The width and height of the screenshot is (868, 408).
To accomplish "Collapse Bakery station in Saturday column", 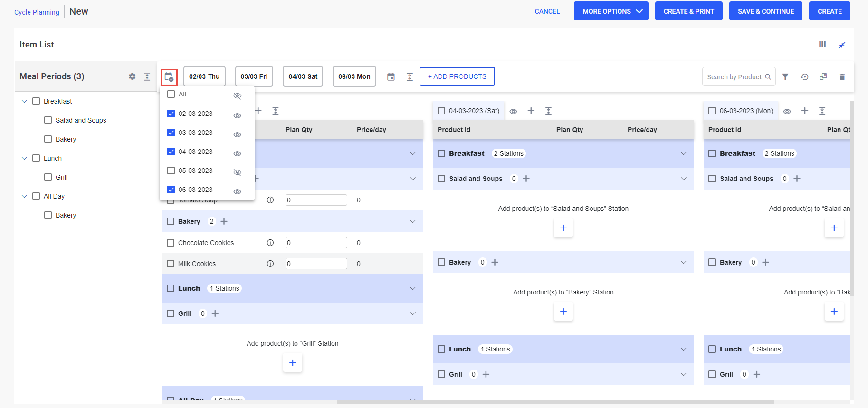I will coord(684,262).
